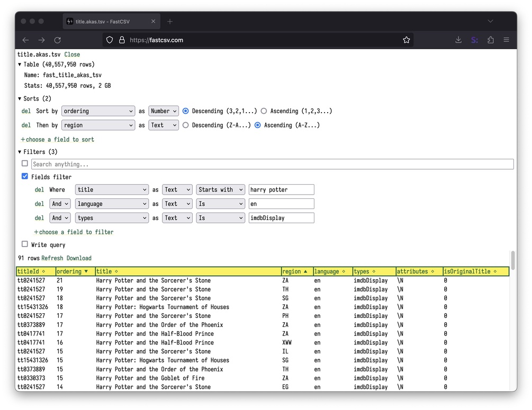Click the imdbDisplay value field
532x410 pixels.
[281, 218]
